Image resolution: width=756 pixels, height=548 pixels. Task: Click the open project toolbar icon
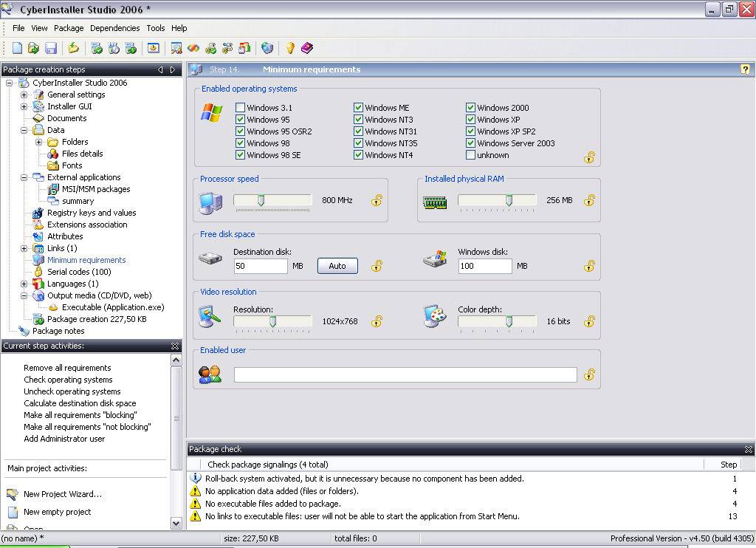pyautogui.click(x=33, y=48)
